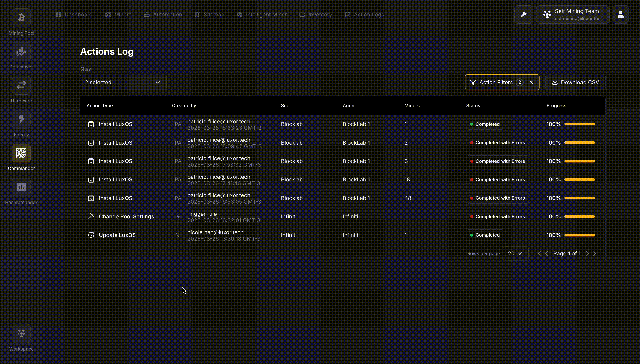Open the Hardware section from sidebar
This screenshot has height=364, width=640.
click(x=21, y=85)
